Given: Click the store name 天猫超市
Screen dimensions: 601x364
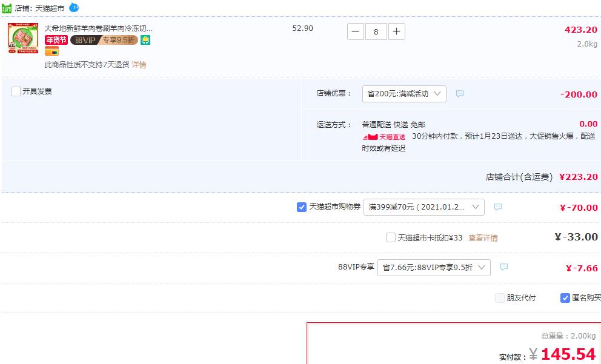Looking at the screenshot, I should 50,8.
